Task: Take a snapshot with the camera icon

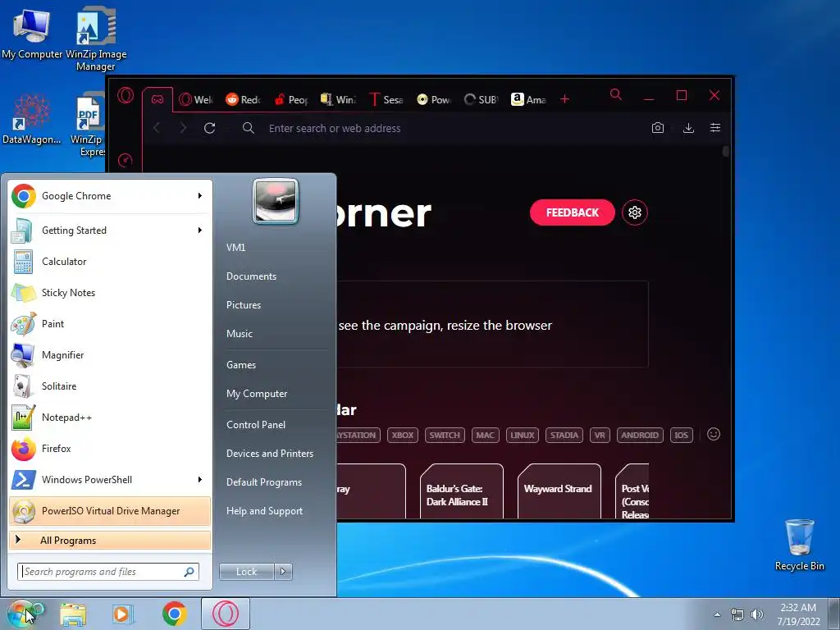Action: 658,127
